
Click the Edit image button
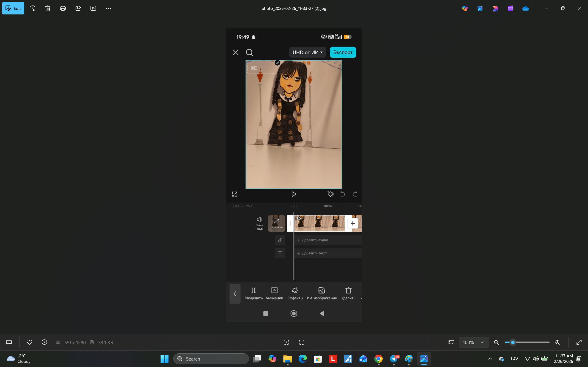click(13, 8)
